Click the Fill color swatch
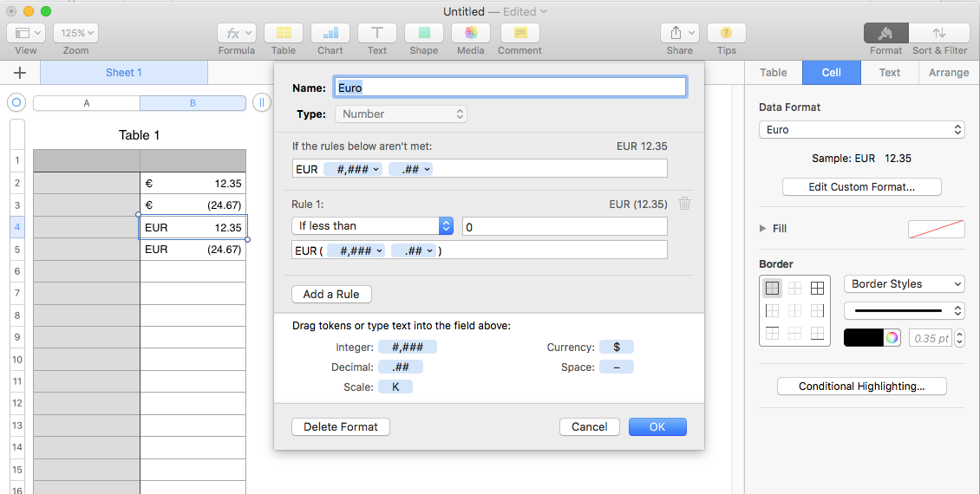The image size is (980, 494). click(x=937, y=229)
